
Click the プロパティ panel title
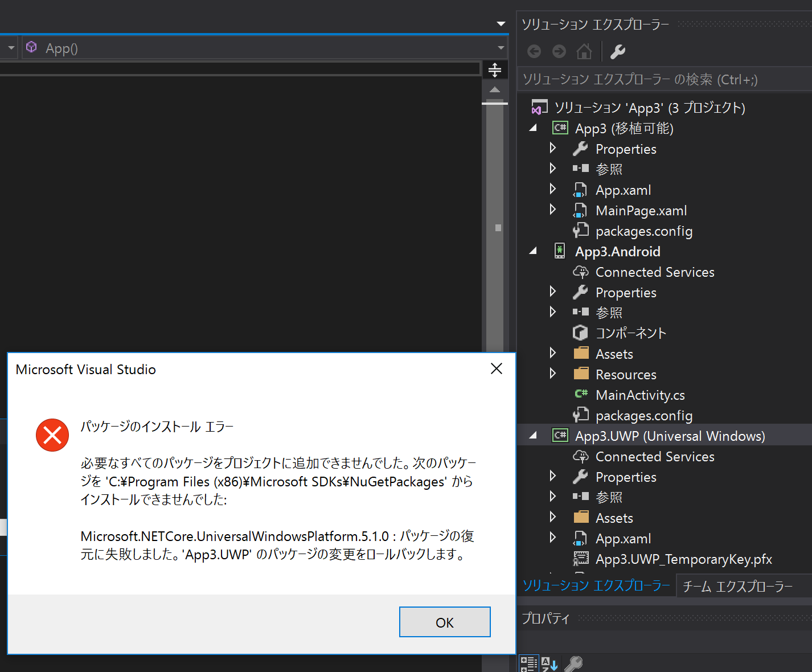point(546,618)
